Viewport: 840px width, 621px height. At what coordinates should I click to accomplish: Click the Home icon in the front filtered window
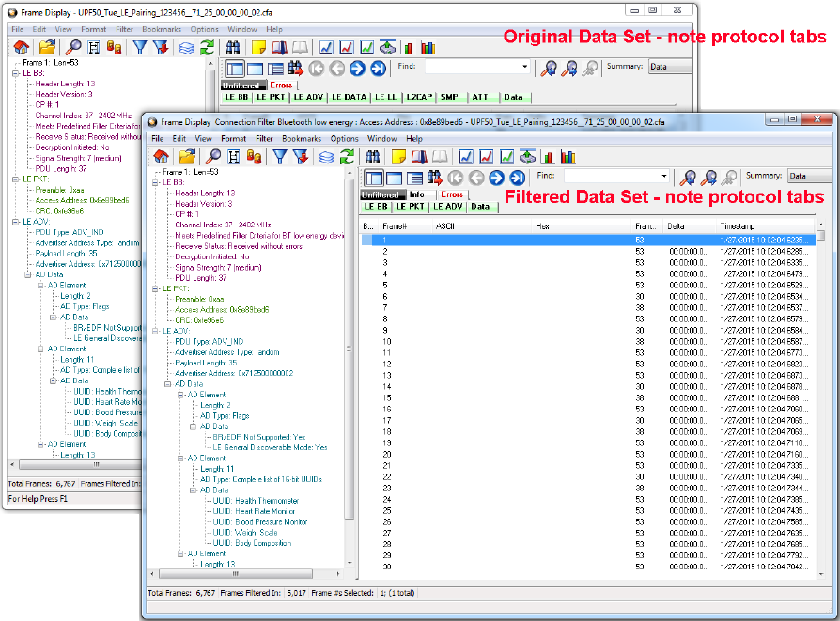(161, 156)
